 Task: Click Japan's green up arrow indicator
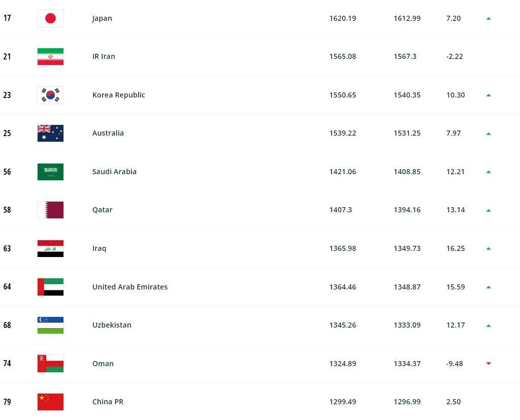(489, 18)
